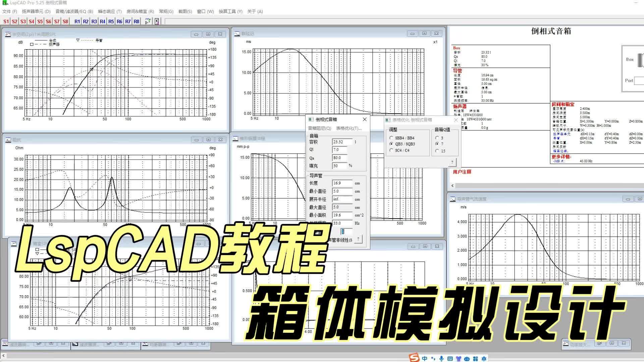
Task: Click the main window's bottom scrollbar left arrow
Action: 3,356
